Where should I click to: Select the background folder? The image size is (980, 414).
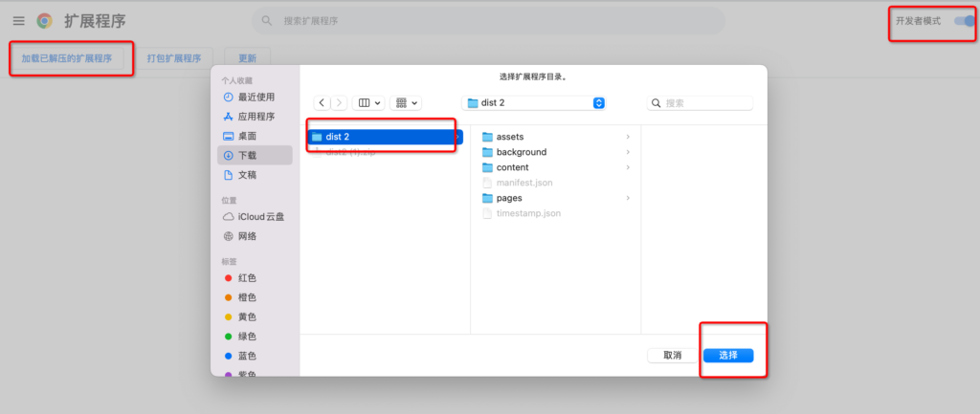pos(521,152)
